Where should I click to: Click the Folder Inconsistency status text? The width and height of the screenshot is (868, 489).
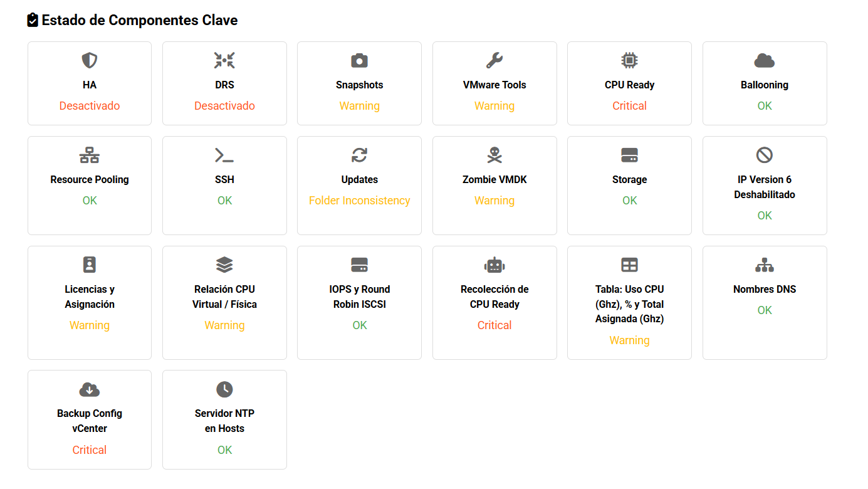359,201
